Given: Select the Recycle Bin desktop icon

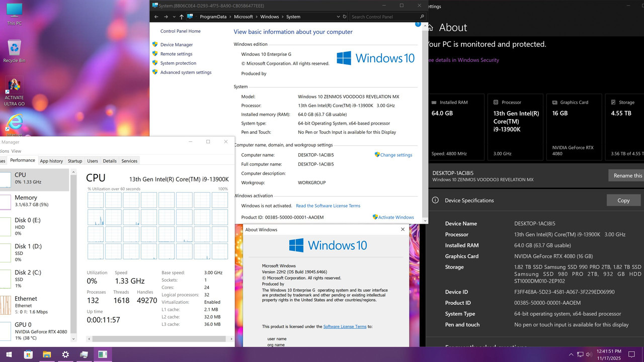Looking at the screenshot, I should pos(14,51).
